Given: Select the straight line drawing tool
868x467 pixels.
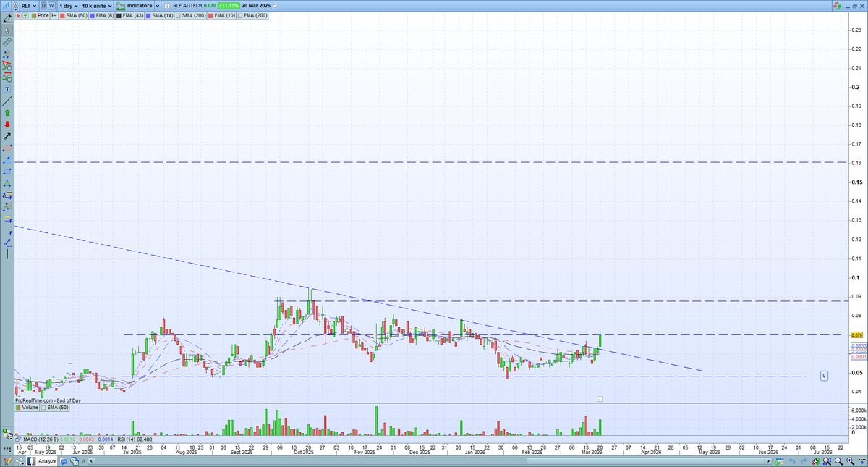Looking at the screenshot, I should (7, 101).
